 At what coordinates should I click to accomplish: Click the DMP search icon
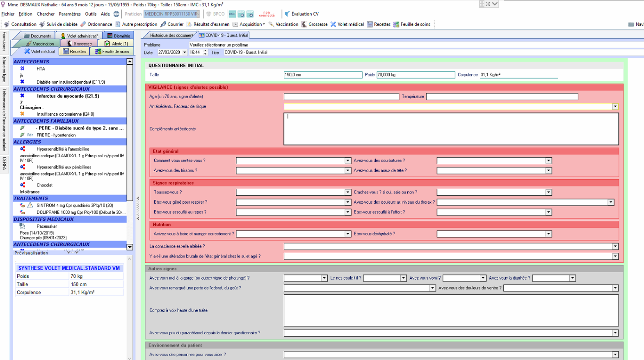click(x=241, y=14)
